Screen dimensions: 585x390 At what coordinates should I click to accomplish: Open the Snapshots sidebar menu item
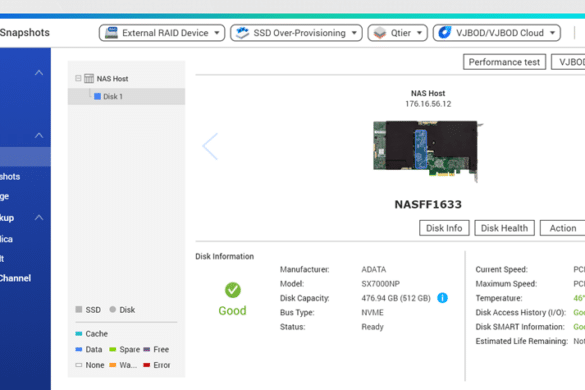click(10, 177)
